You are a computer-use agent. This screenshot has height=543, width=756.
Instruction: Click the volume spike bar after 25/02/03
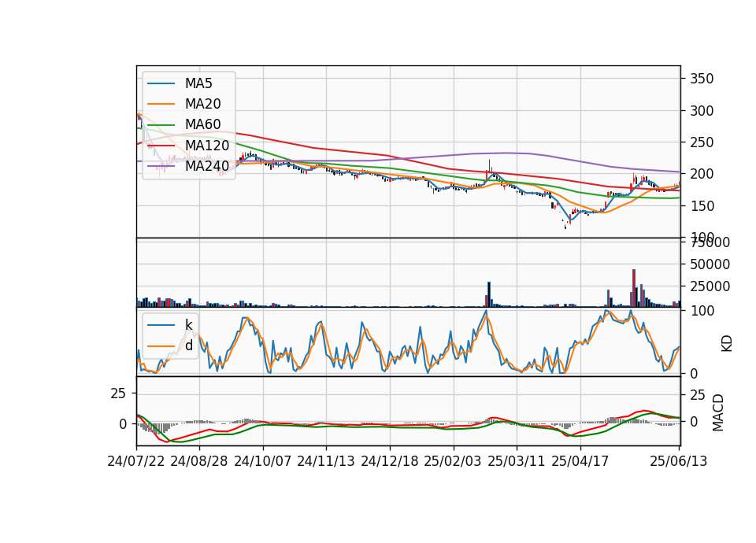[x=489, y=294]
